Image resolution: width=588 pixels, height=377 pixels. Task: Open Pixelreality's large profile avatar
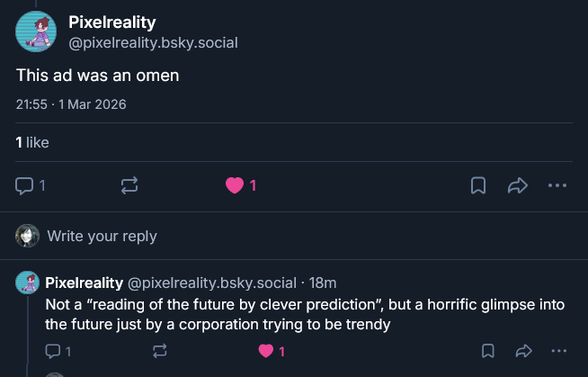tap(37, 31)
